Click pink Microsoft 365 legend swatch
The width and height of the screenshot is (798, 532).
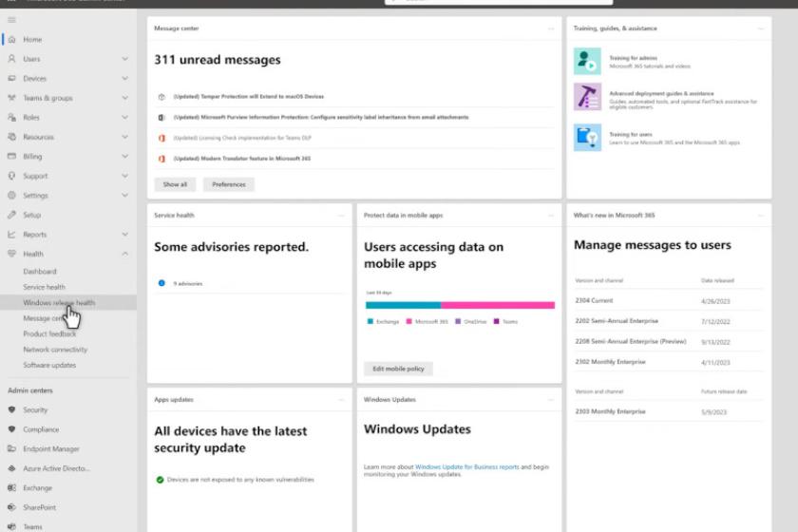tap(408, 321)
